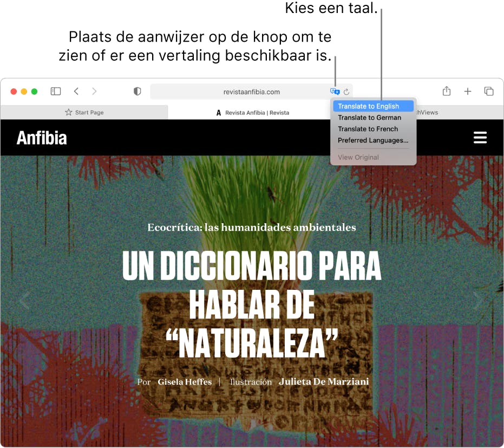
Task: Show previous slide with left carousel arrow
Action: (25, 300)
